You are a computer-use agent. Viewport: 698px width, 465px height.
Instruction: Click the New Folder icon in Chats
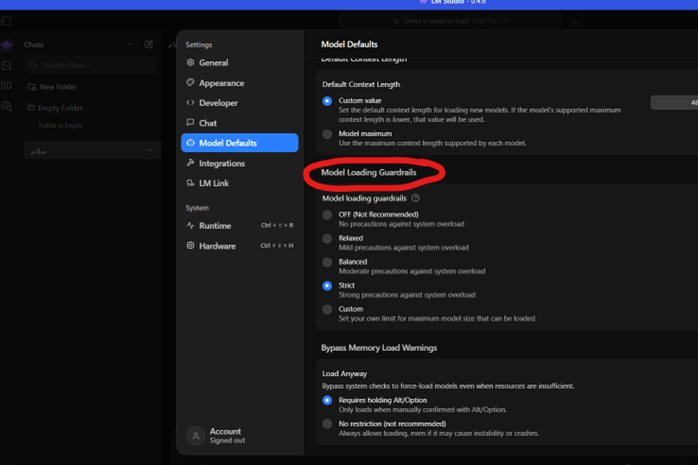click(x=32, y=87)
